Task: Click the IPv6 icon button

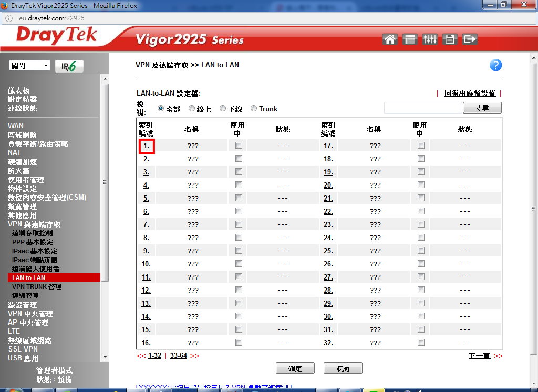Action: click(x=69, y=66)
